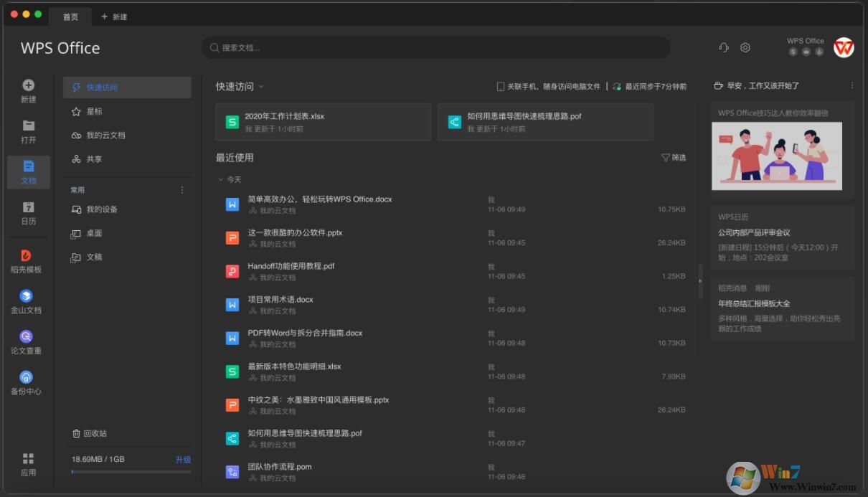The width and height of the screenshot is (868, 497).
Task: Click the 最近同步于7分钟前 sync status
Action: pos(650,86)
